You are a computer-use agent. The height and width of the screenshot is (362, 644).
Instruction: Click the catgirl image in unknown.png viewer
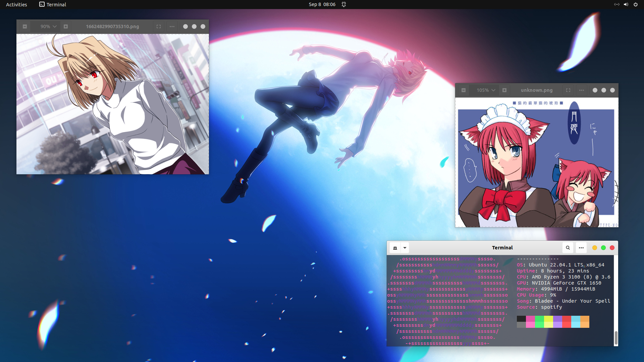537,163
